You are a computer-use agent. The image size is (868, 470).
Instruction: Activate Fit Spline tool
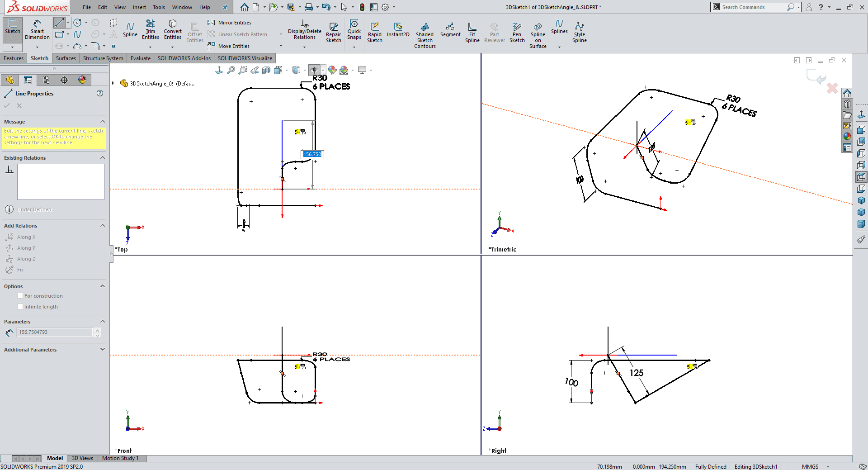[472, 33]
